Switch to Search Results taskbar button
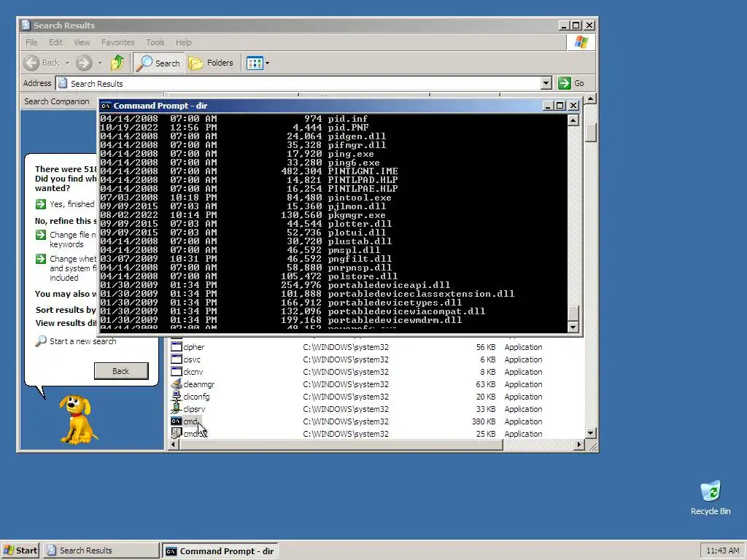The width and height of the screenshot is (747, 560). tap(101, 551)
